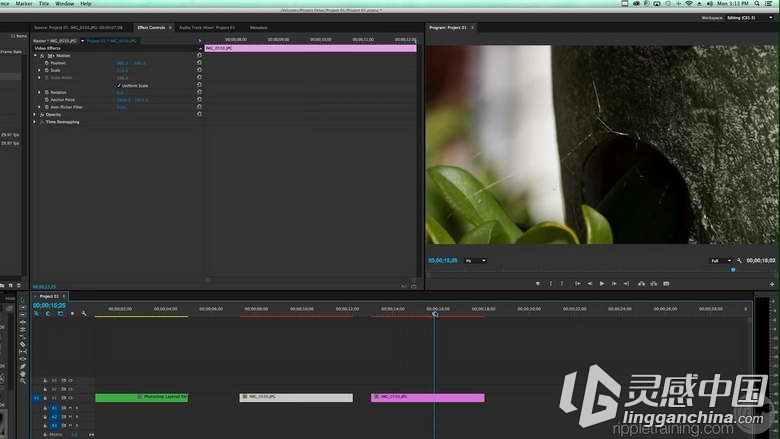Toggle V2 track output eye
Screen dimensions: 780x439
coord(70,389)
